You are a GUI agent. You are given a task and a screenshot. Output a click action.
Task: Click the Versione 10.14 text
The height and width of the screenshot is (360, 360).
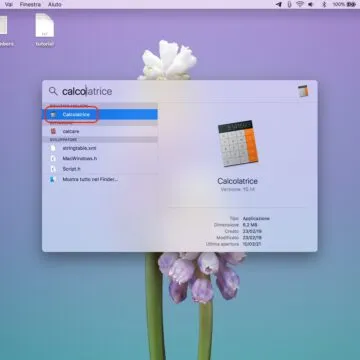(x=238, y=189)
